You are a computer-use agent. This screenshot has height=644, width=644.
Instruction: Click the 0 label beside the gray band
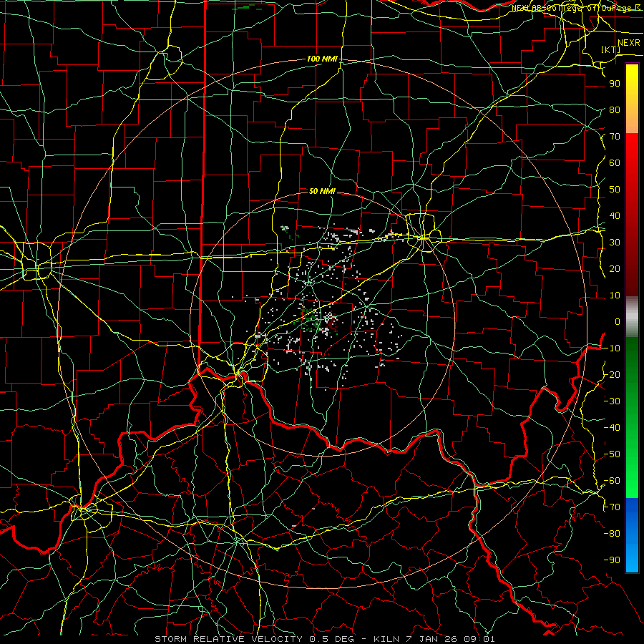618,322
